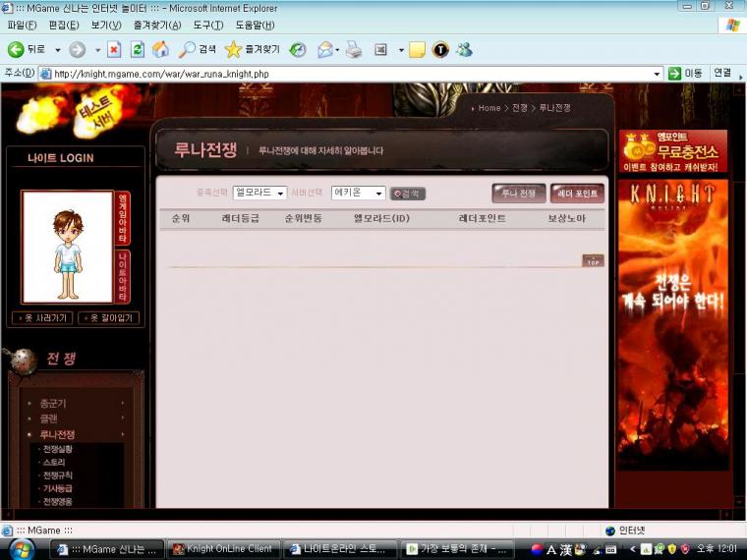The height and width of the screenshot is (560, 747).
Task: Switch to Knight OnLine Client taskbar button
Action: point(223,549)
